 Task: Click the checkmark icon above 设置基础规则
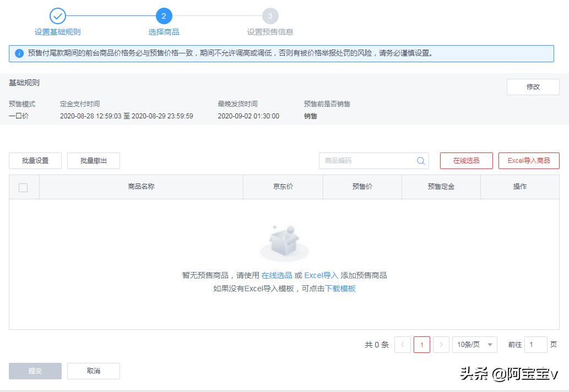pyautogui.click(x=58, y=15)
